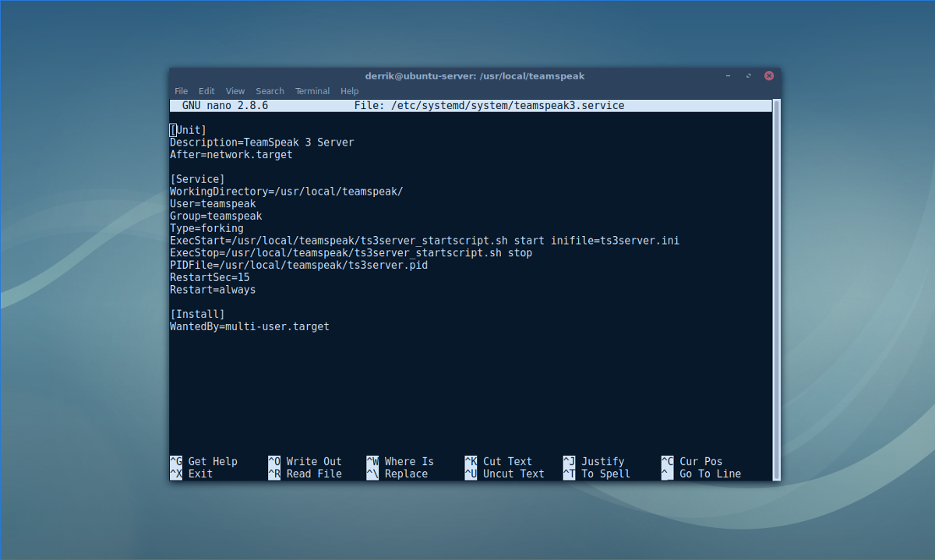The height and width of the screenshot is (560, 935).
Task: Click the [Unit] section header line
Action: pos(189,130)
